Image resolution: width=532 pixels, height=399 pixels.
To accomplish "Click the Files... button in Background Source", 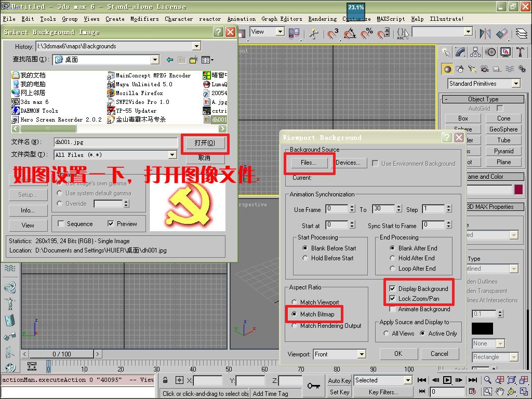I will (308, 163).
